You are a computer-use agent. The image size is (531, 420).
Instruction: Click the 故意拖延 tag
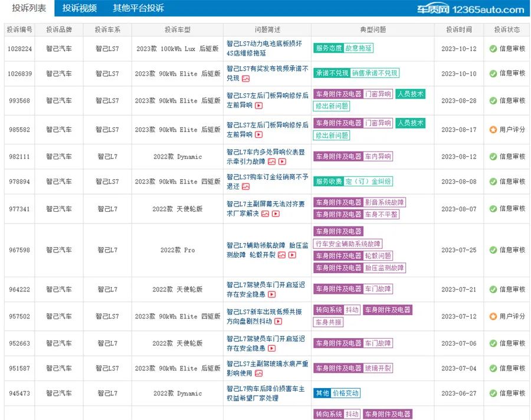click(x=359, y=48)
